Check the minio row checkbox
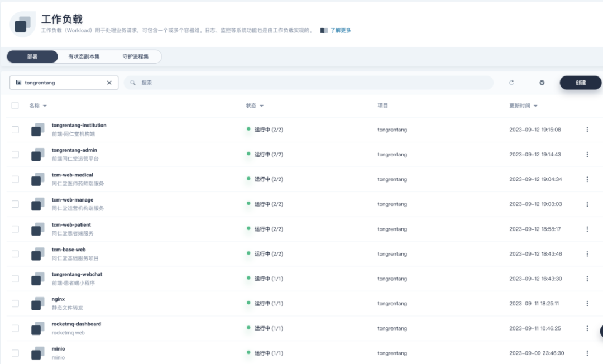Screen dimensions: 603x364 [x=15, y=353]
